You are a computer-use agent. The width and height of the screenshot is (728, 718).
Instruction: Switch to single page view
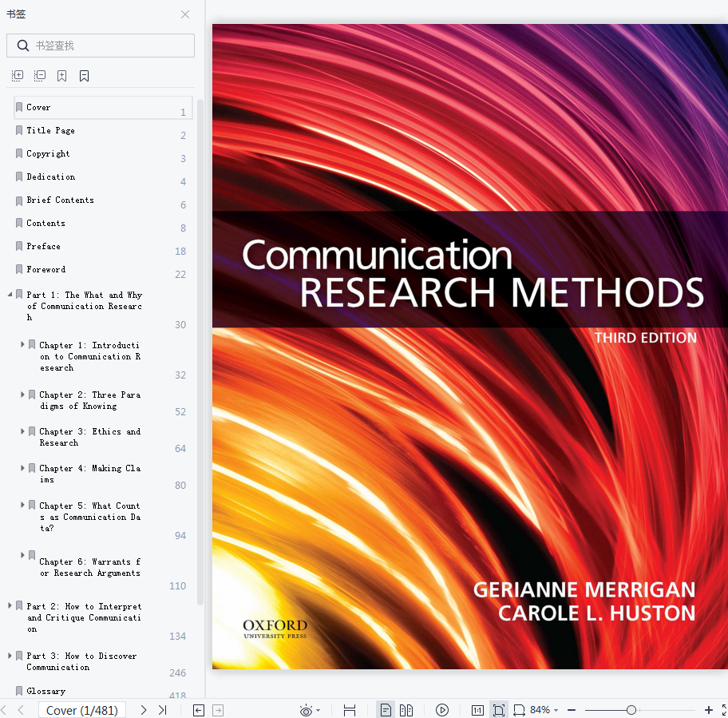click(x=386, y=710)
